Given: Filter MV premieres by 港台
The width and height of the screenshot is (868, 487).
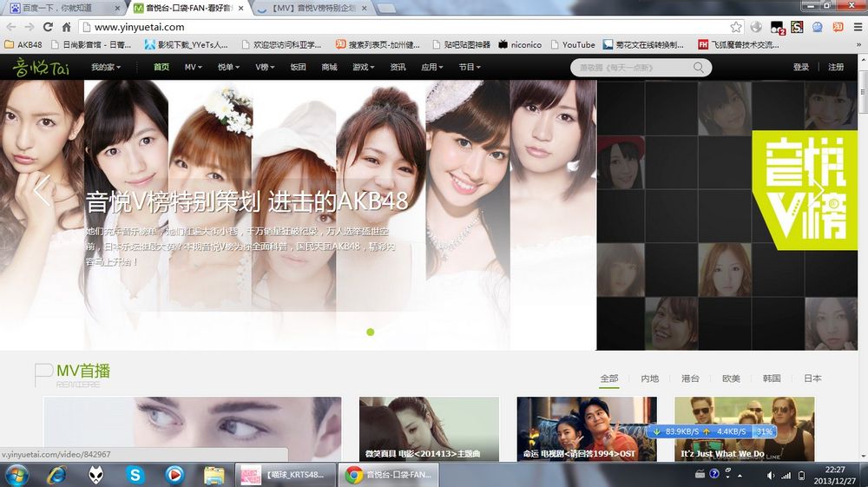Looking at the screenshot, I should 690,378.
